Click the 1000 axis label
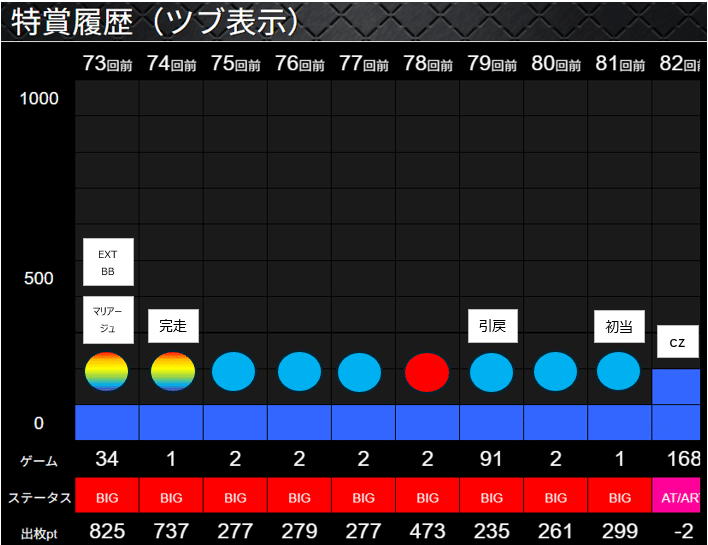 pos(39,99)
